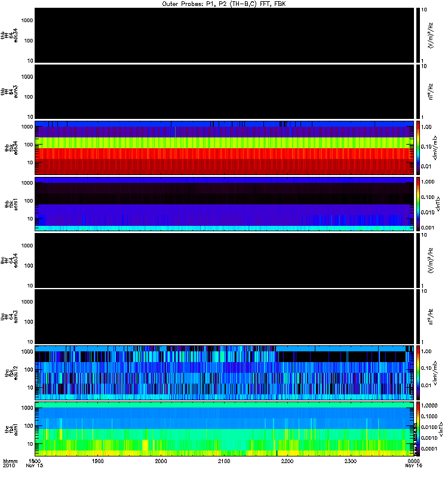
Task: Click the thb fff 64 scm3 black spectrogram panel
Action: (224, 92)
